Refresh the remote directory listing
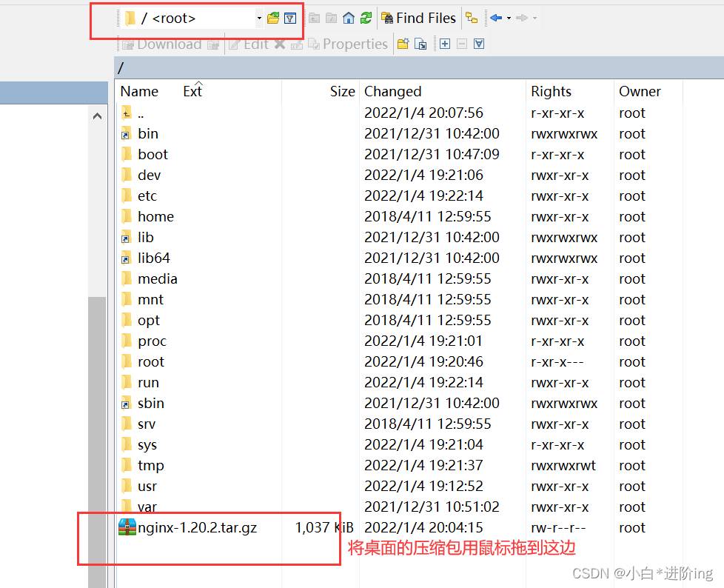This screenshot has height=588, width=724. [x=366, y=18]
